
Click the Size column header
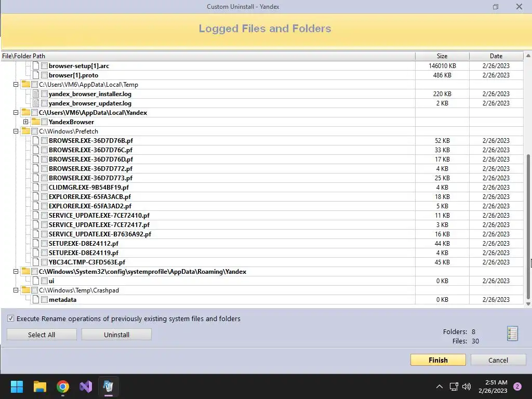(442, 56)
